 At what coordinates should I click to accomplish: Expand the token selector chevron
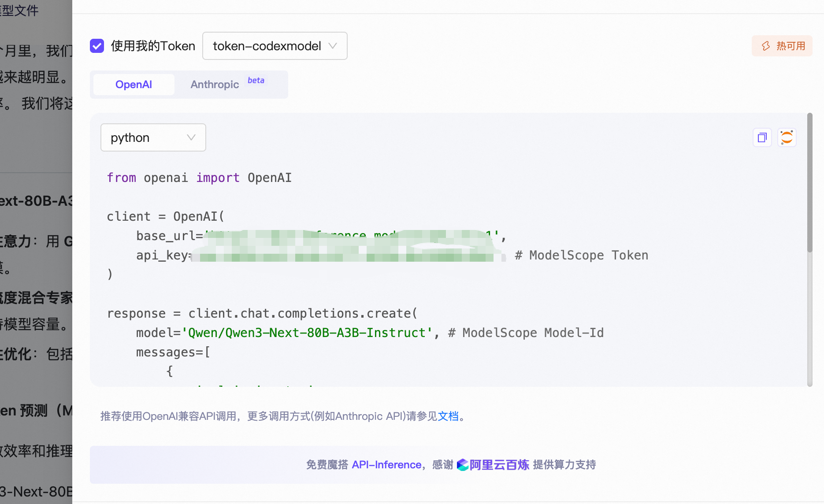click(x=333, y=46)
